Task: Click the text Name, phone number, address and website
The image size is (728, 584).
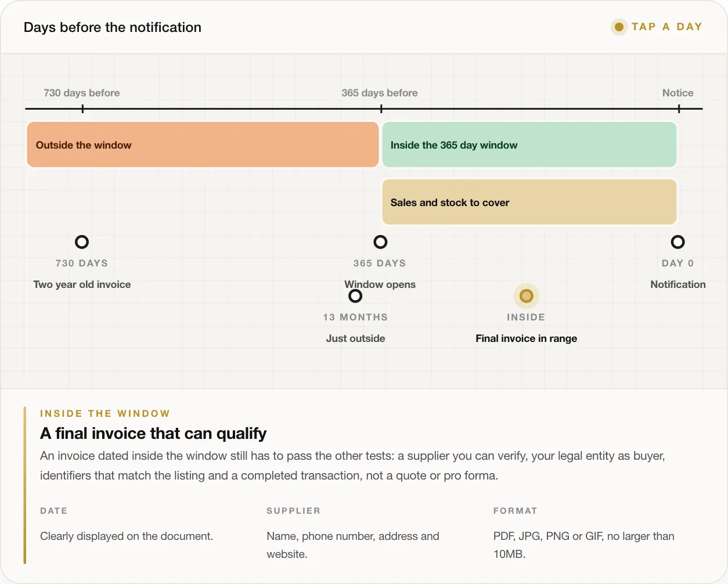Action: click(x=353, y=545)
